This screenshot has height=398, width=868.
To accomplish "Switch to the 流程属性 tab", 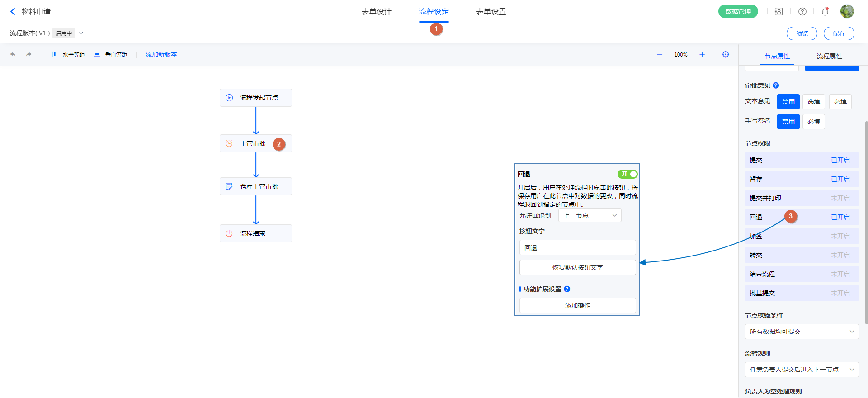I will click(829, 56).
